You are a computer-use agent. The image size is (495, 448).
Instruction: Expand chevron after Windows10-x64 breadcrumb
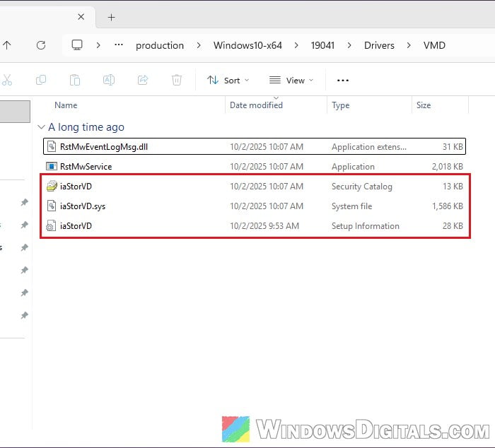296,45
